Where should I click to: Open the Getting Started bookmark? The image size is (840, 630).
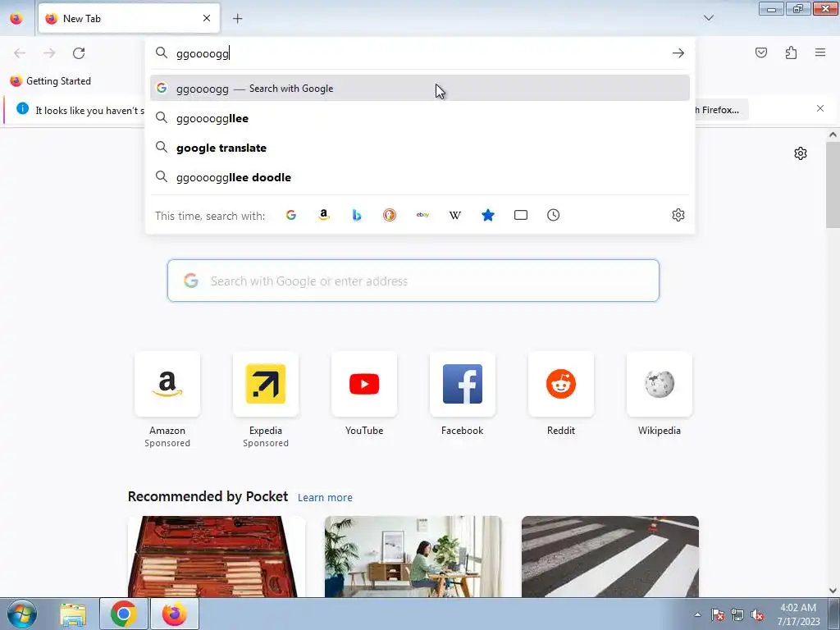click(51, 81)
